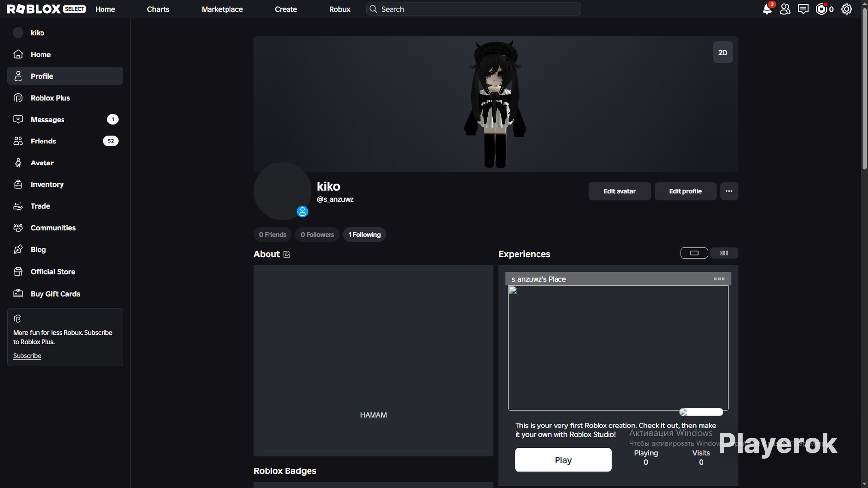Open Charts in the top navigation
This screenshot has height=488, width=868.
pyautogui.click(x=158, y=9)
